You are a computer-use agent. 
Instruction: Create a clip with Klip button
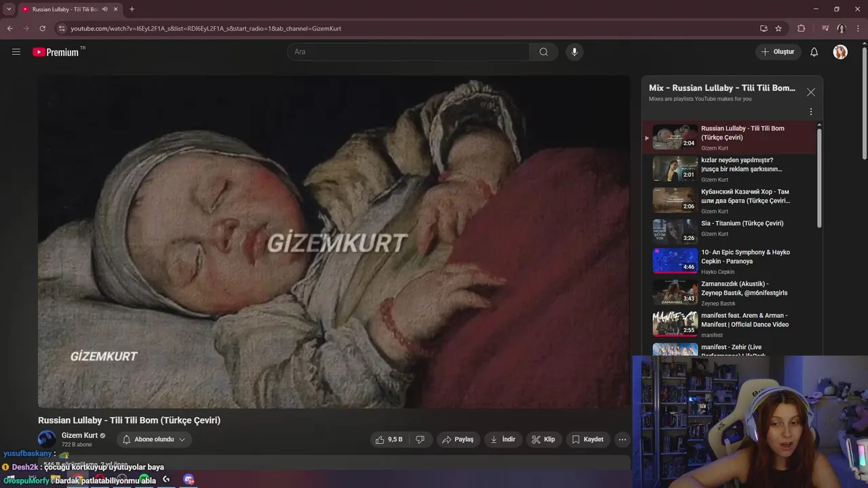click(543, 439)
